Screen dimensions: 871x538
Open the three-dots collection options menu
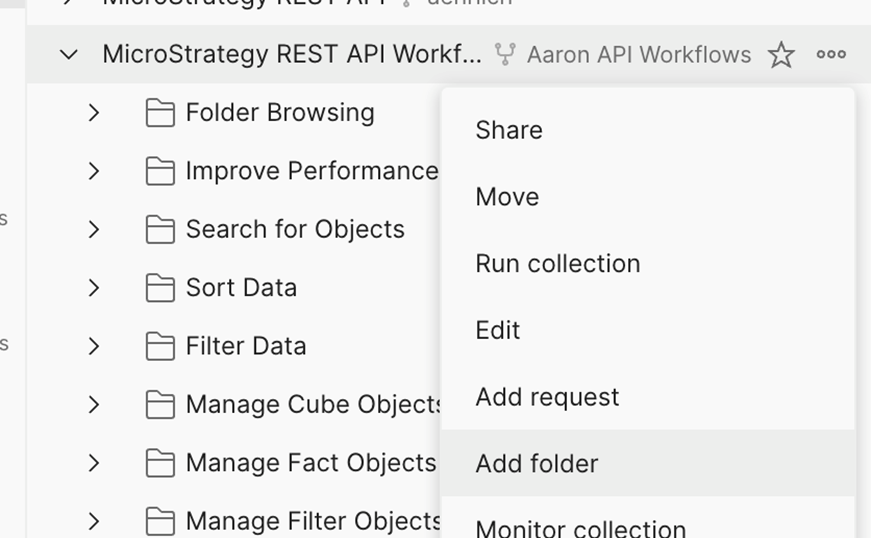point(831,55)
